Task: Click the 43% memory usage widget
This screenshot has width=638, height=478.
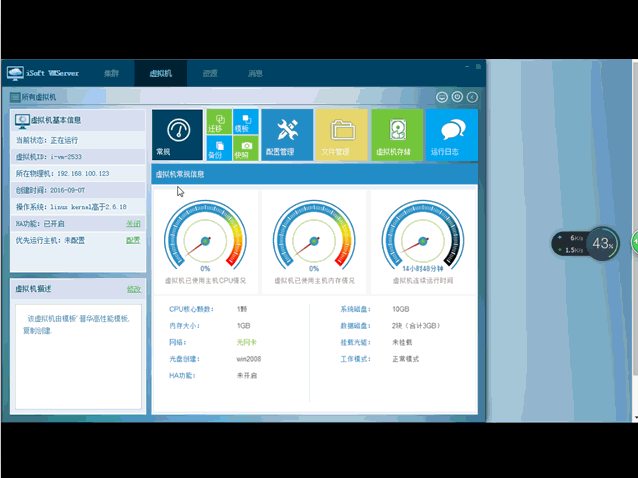Action: point(603,244)
